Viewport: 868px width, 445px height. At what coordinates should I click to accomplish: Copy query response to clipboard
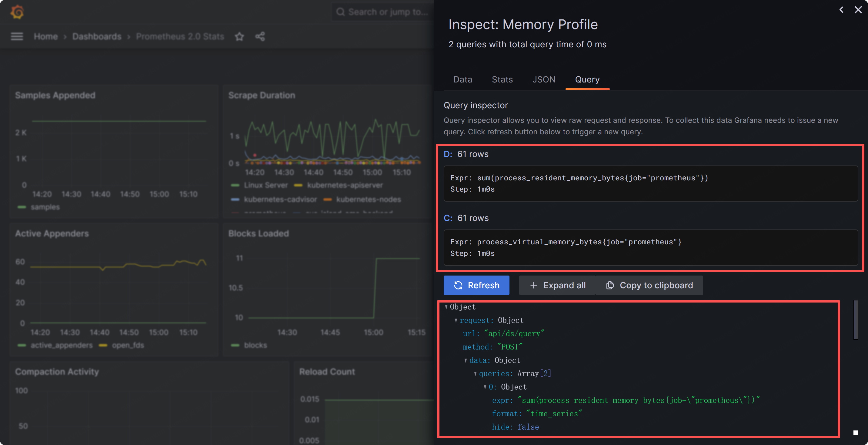coord(649,285)
